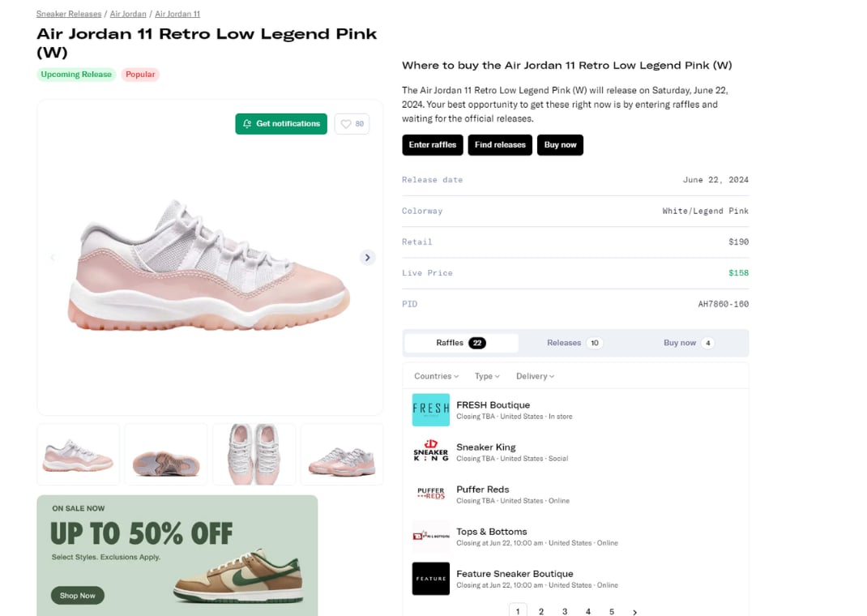Select the shoe sole thumbnail
867x616 pixels.
tap(166, 455)
